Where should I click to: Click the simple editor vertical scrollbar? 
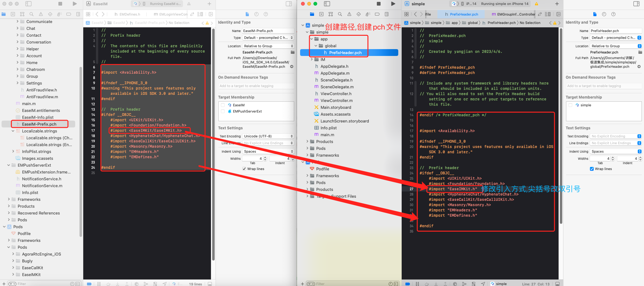coord(561,126)
